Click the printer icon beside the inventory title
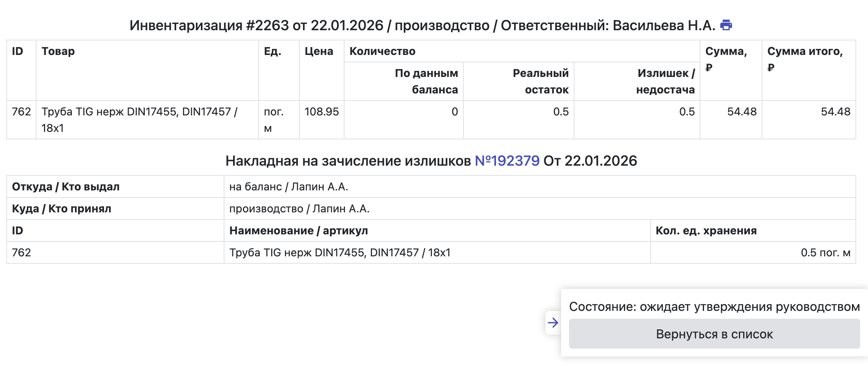868x369 pixels. tap(726, 25)
